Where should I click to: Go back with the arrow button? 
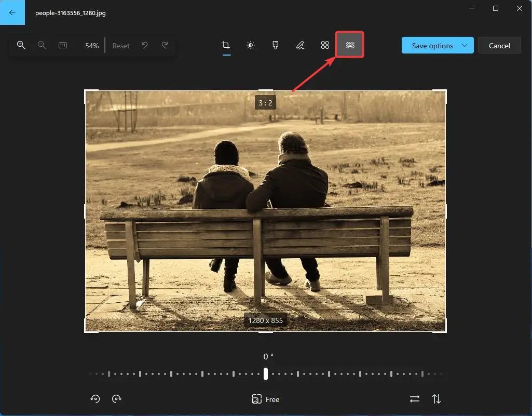coord(12,12)
